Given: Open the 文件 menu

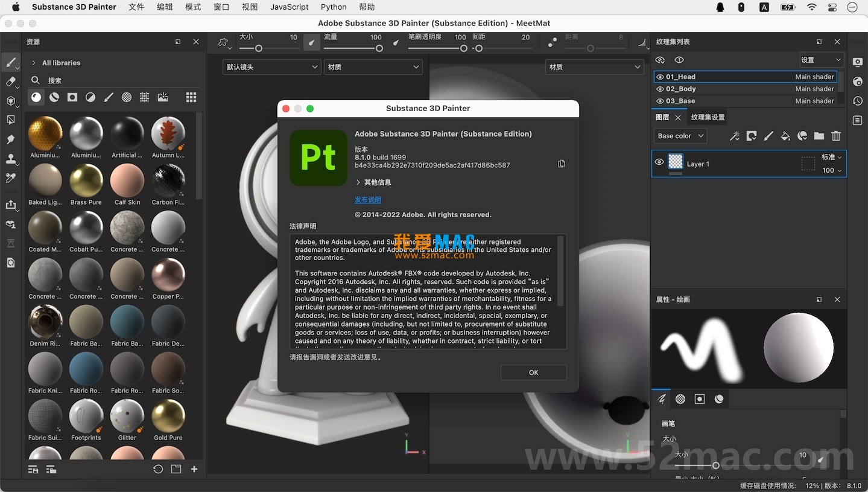Looking at the screenshot, I should pos(136,7).
